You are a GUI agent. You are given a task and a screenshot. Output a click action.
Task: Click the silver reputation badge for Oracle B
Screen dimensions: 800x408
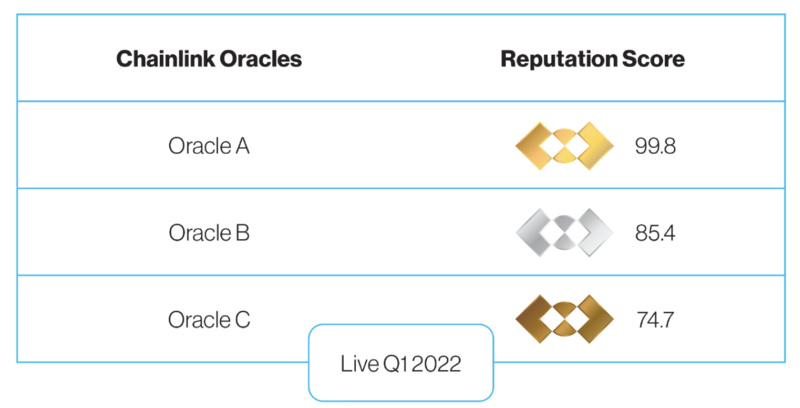click(x=564, y=233)
